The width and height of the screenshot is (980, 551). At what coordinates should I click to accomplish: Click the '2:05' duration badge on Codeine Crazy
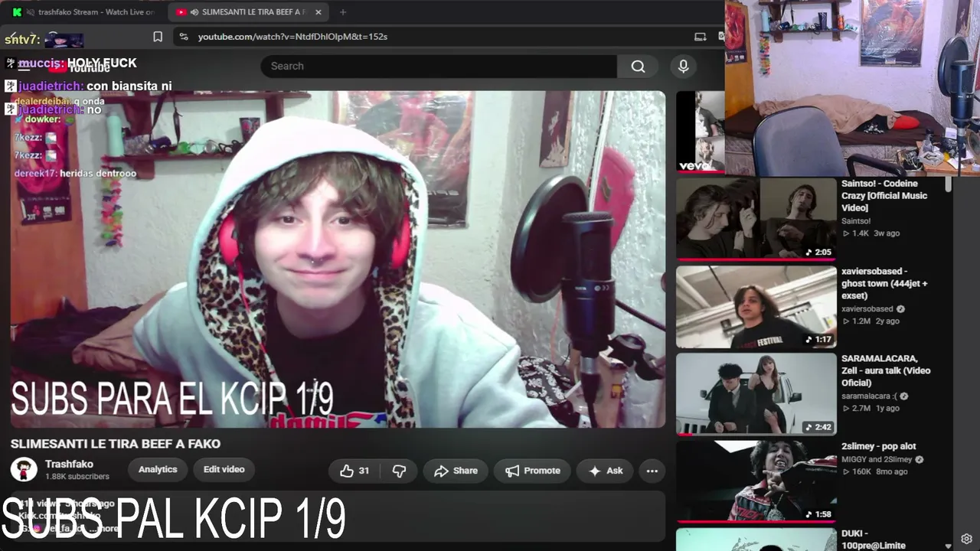[819, 252]
